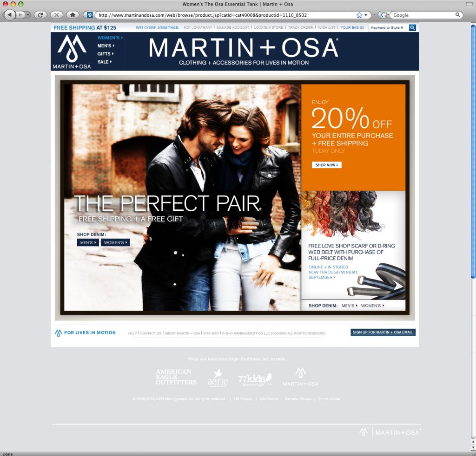Open Track Order link
Viewport: 476px width, 456px height.
pyautogui.click(x=300, y=27)
